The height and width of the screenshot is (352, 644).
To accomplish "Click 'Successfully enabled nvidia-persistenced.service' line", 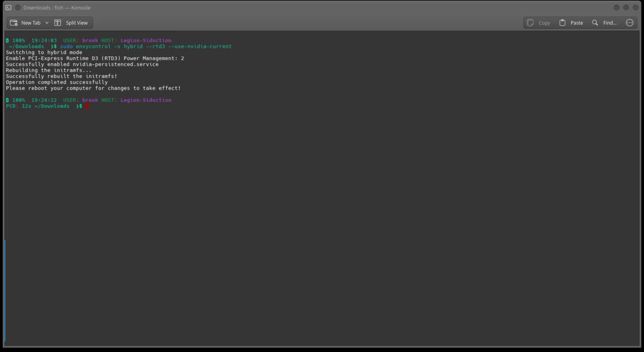I will pos(82,64).
